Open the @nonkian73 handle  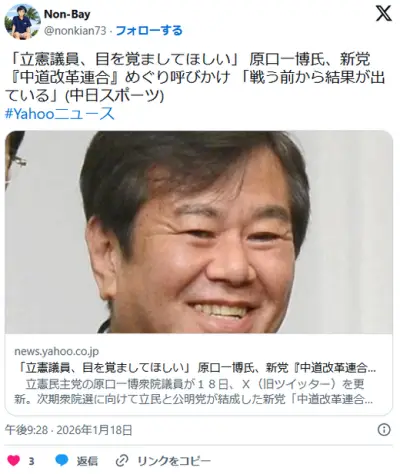pyautogui.click(x=75, y=31)
